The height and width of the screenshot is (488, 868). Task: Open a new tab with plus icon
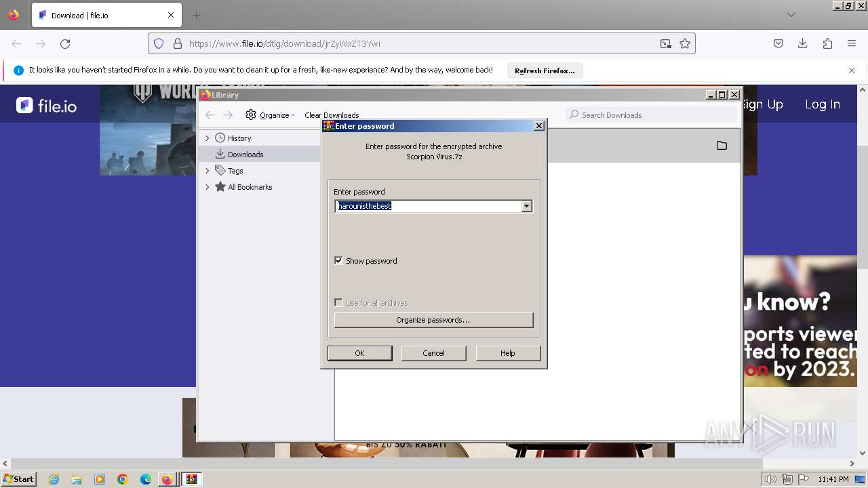point(196,15)
